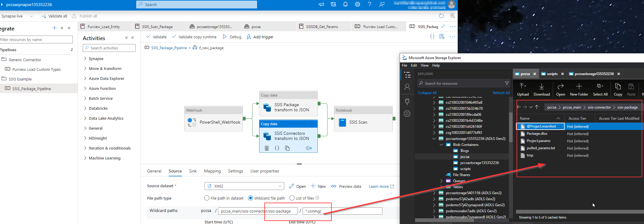Collapse the Integrate panel with double chevron

pos(69,28)
